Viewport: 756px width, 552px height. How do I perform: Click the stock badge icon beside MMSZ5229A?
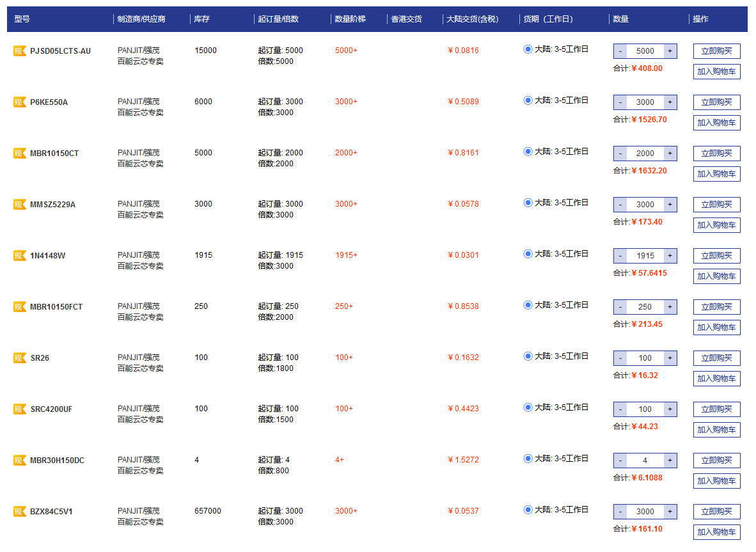coord(20,205)
